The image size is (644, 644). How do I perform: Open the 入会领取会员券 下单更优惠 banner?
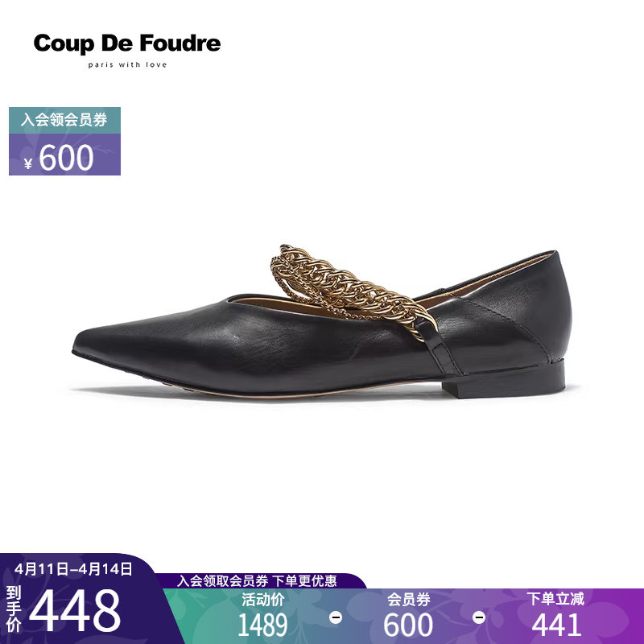(x=257, y=580)
